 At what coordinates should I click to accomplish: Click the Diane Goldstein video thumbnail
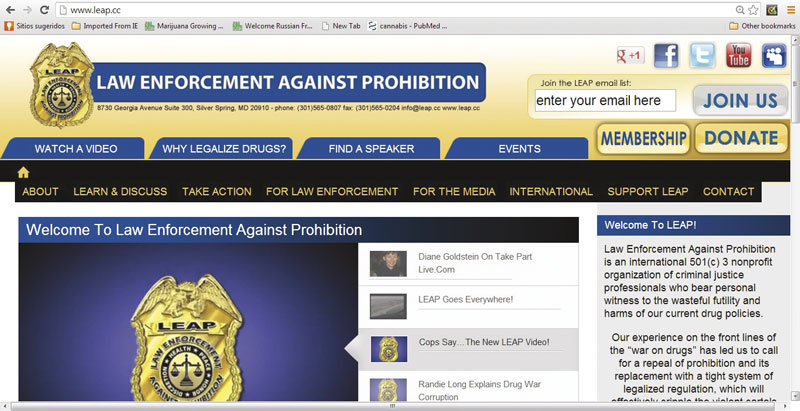388,264
